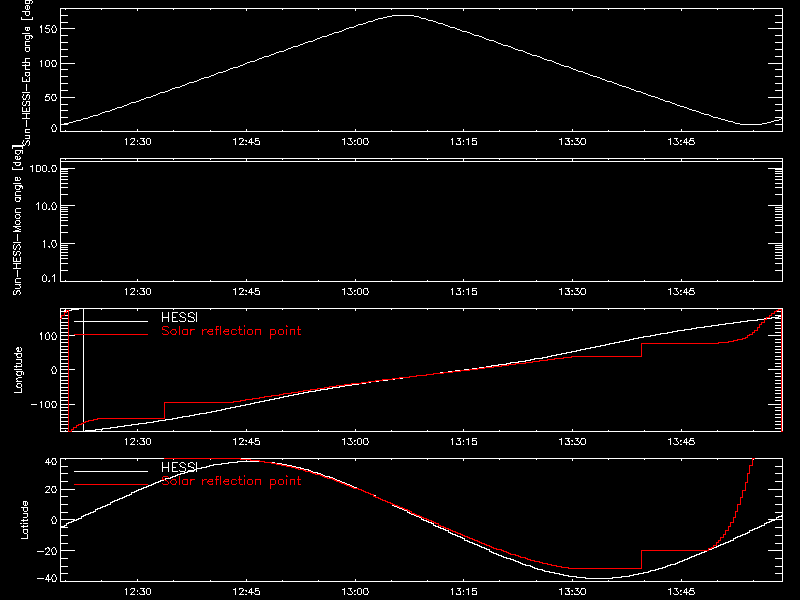
Task: Click 50 tick on Earth angle axis
Action: [x=51, y=97]
